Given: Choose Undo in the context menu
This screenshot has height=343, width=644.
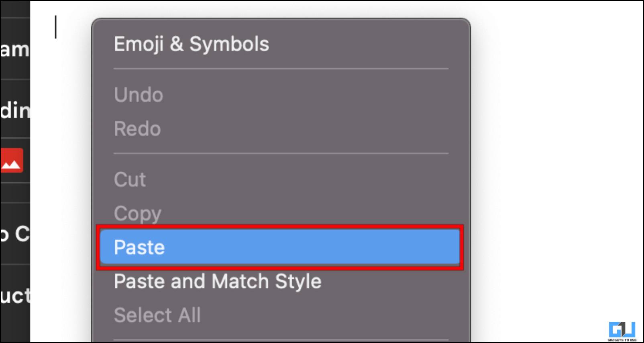Looking at the screenshot, I should click(x=139, y=95).
